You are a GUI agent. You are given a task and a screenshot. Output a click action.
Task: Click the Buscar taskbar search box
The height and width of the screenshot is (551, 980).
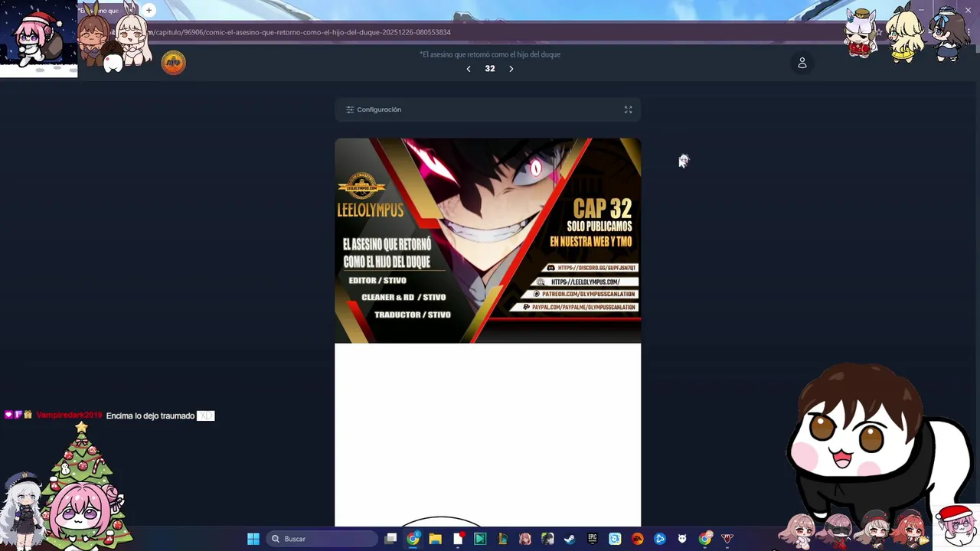pyautogui.click(x=322, y=539)
